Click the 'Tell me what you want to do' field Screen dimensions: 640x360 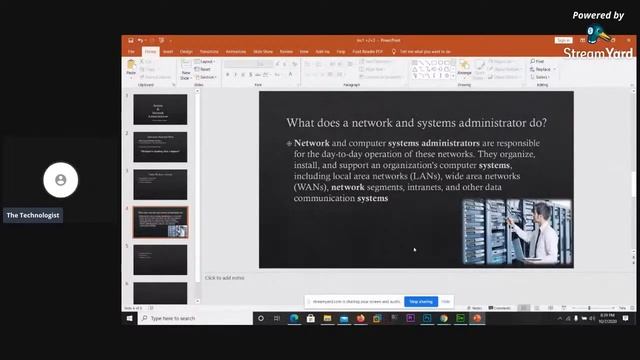425,52
